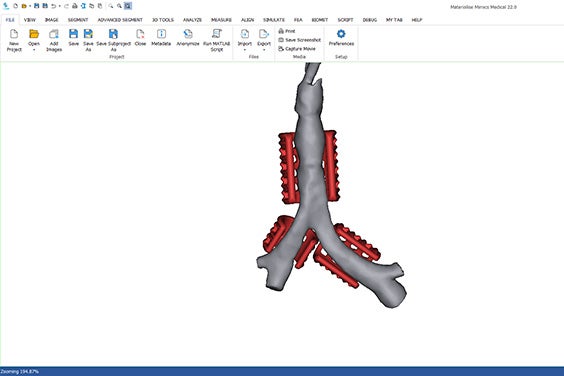Click the Open folder icon in ribbon

34,34
